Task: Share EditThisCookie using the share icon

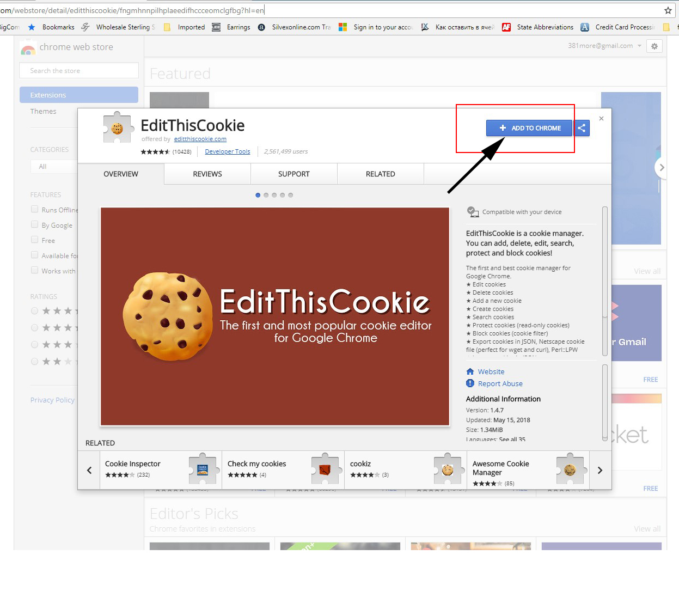Action: pos(582,128)
